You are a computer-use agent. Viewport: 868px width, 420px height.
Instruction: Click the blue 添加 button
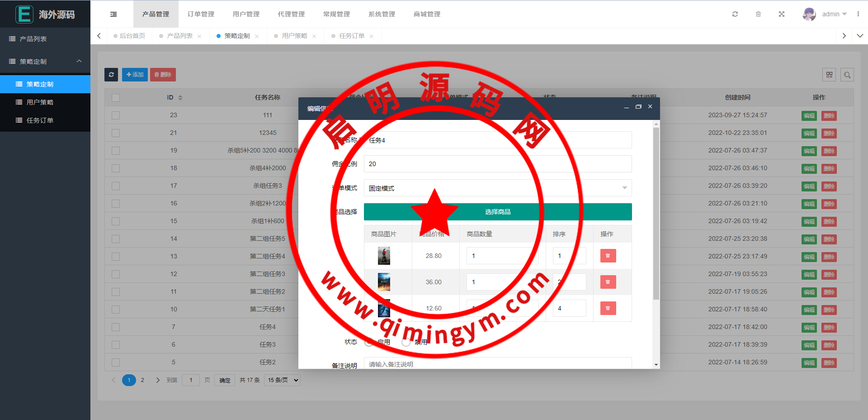click(135, 75)
